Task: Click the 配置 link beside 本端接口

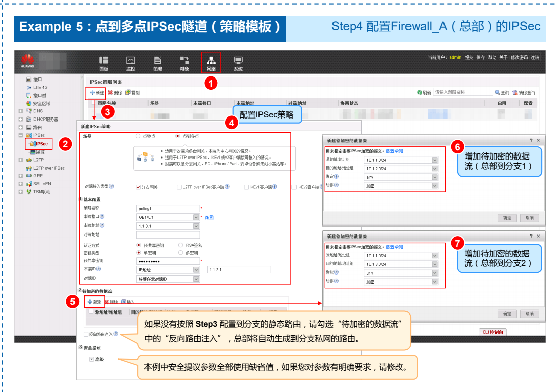Action: 209,217
